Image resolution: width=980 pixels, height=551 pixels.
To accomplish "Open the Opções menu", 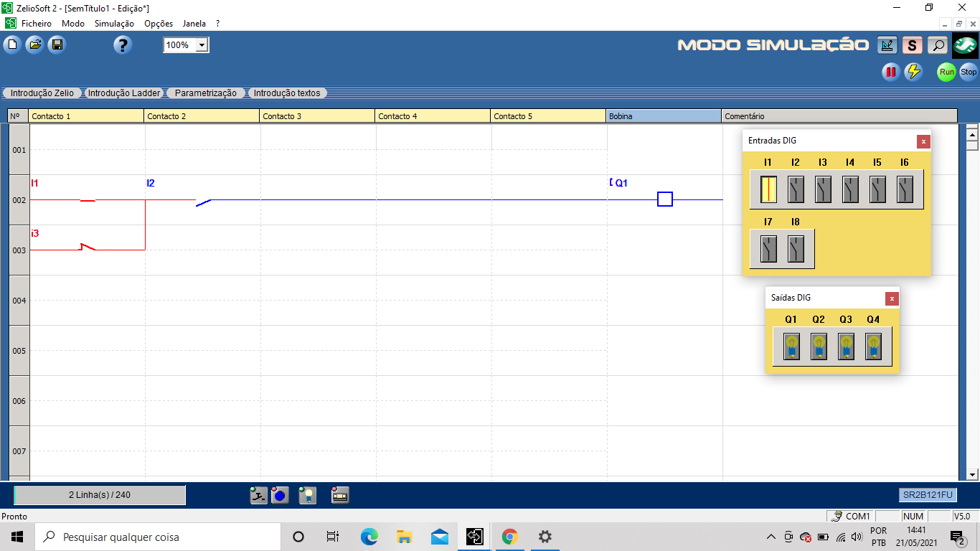I will coord(159,24).
